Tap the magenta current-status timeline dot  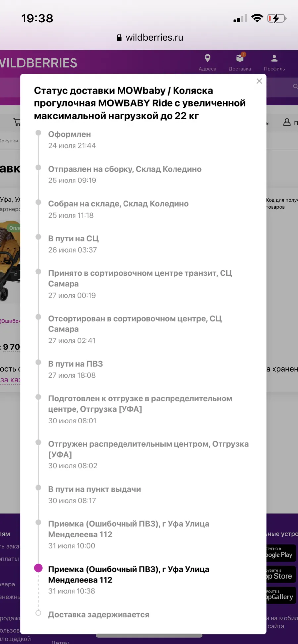pos(38,568)
